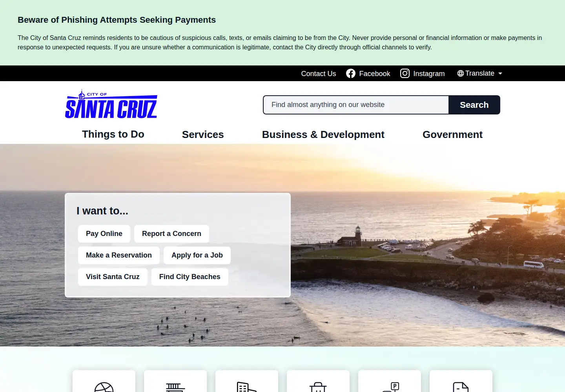This screenshot has width=565, height=392.
Task: Click the City of Santa Cruz logo
Action: [111, 104]
